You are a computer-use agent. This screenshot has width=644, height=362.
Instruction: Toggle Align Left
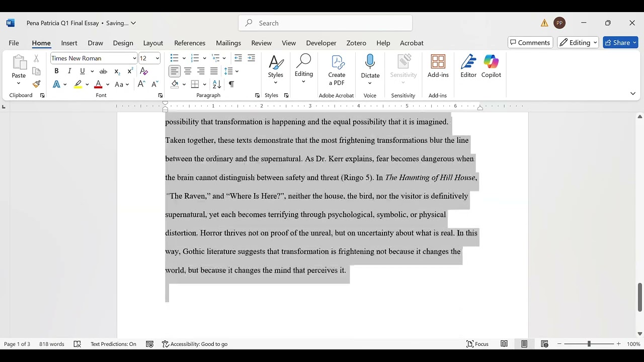click(175, 71)
